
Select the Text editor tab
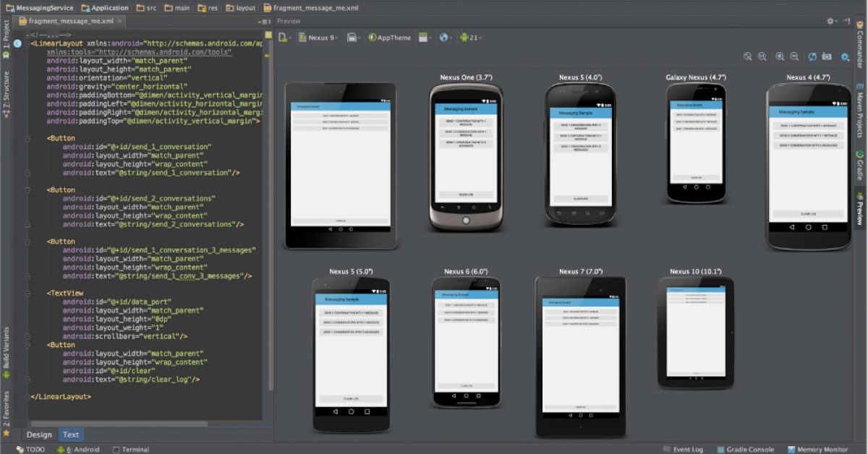(x=71, y=434)
